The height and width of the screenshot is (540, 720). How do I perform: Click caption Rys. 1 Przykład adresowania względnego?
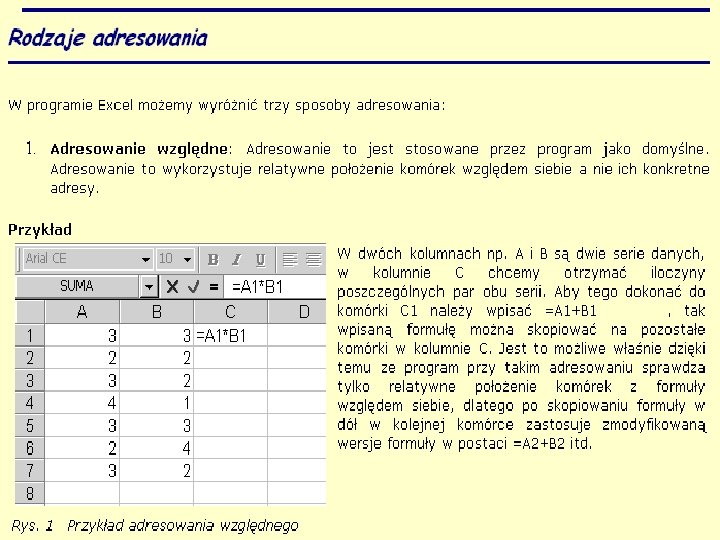click(155, 525)
